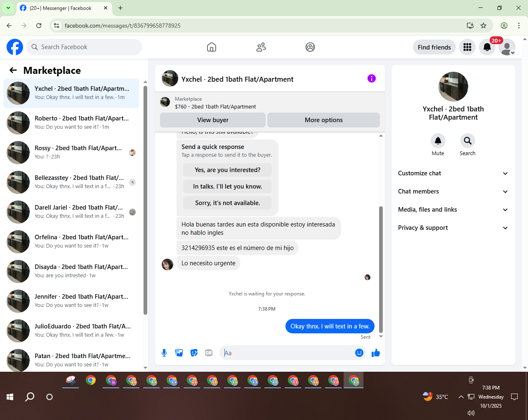Viewport: 528px width, 420px height.
Task: Click the Chrome address bar URL
Action: tap(123, 26)
